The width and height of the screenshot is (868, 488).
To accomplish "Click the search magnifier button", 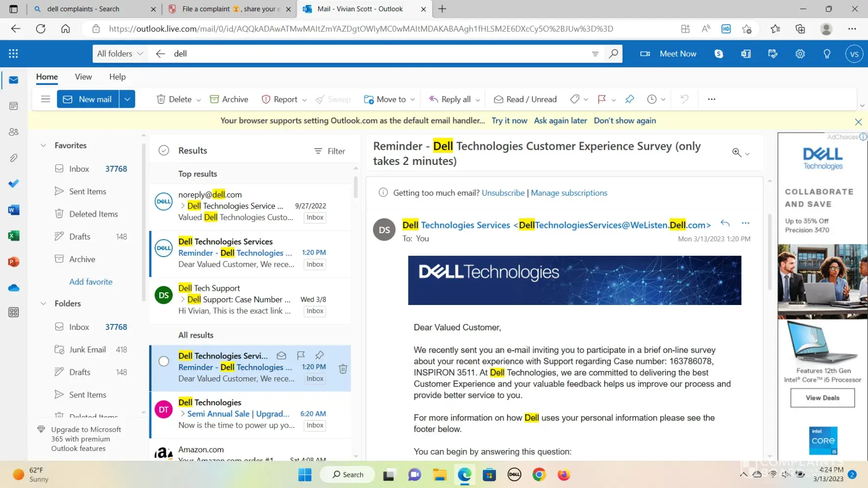I will pos(613,54).
